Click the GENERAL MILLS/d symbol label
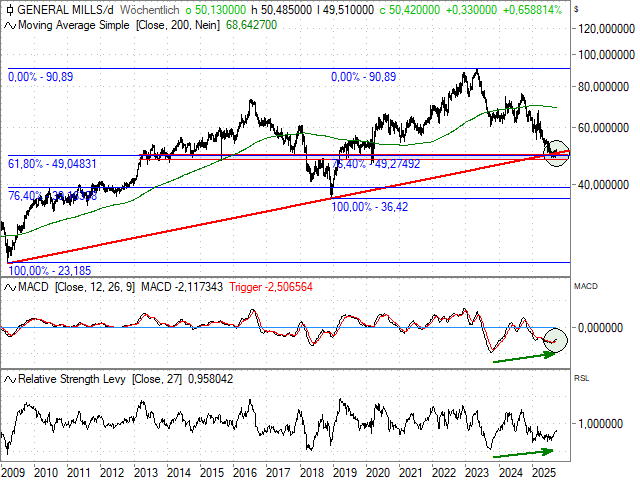Viewport: 640px width, 480px height. tap(60, 8)
